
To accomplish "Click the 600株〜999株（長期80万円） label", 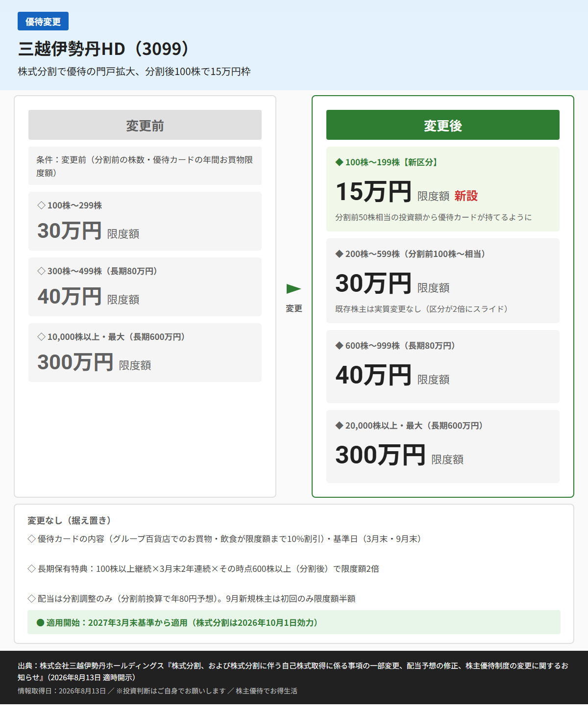I will pos(395,346).
